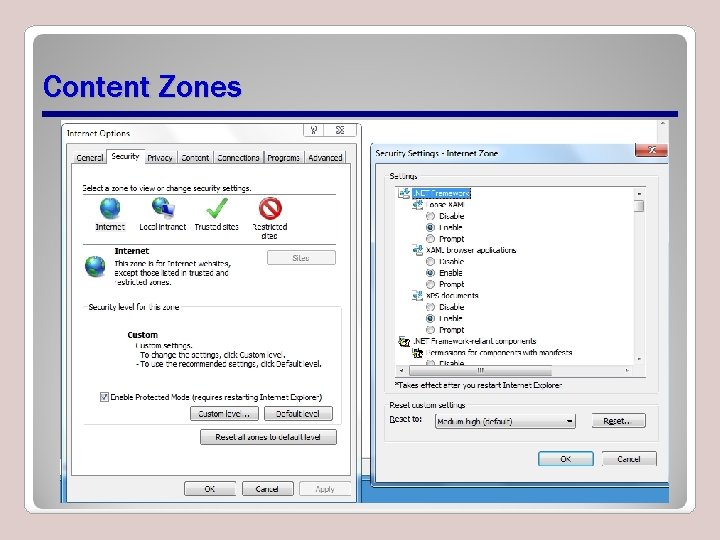Screen dimensions: 720x540
Task: Select Prompt under XAML browser applications
Action: point(430,284)
